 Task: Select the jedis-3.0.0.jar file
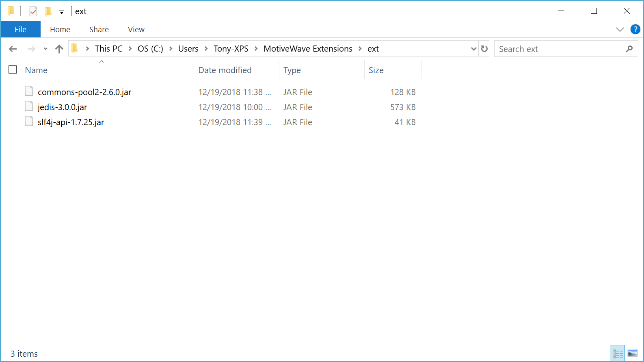[62, 107]
